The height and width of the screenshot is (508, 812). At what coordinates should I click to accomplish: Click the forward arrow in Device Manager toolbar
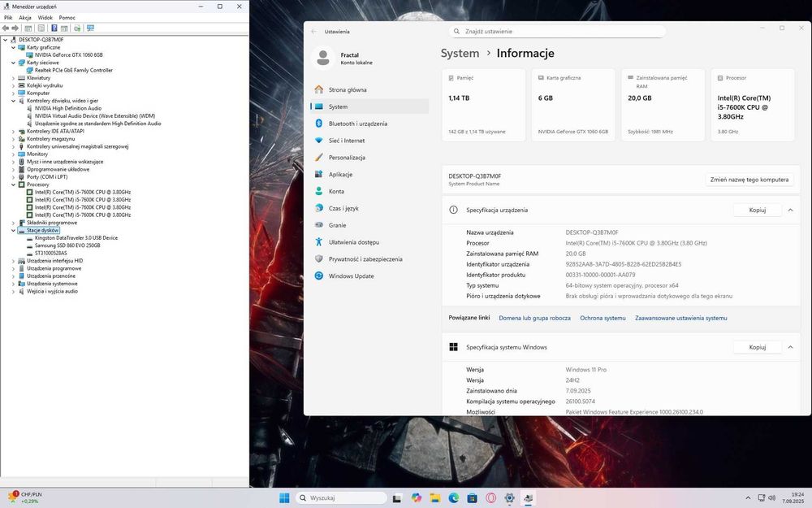tap(15, 28)
